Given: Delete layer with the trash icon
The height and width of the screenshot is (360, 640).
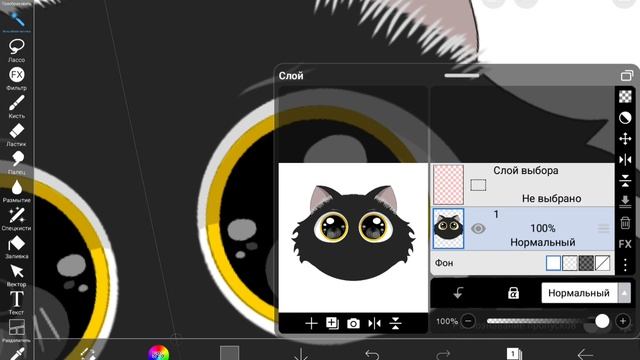Looking at the screenshot, I should (x=625, y=223).
